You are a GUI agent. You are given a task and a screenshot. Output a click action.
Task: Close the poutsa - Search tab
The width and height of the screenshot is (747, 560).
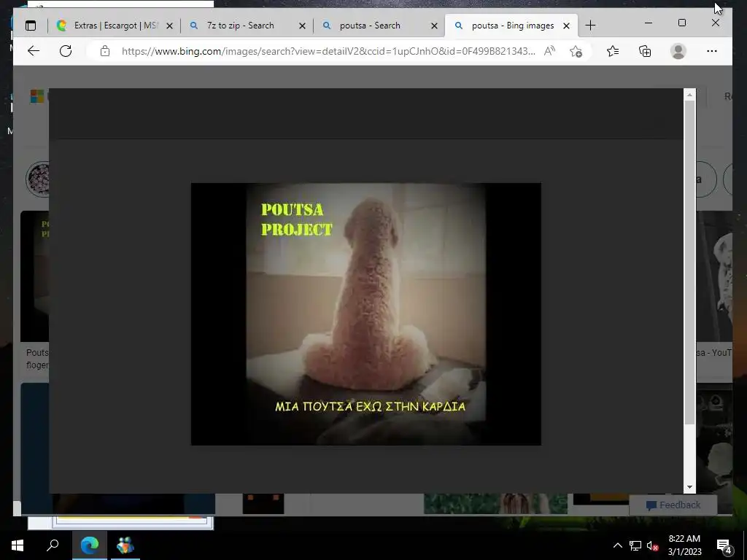click(434, 26)
